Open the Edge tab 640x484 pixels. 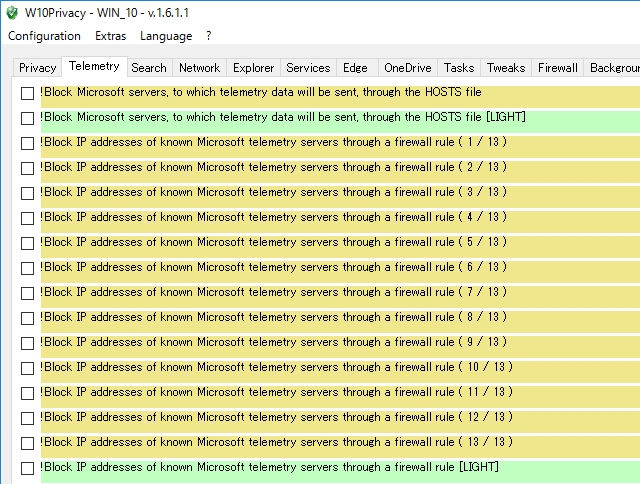(355, 68)
